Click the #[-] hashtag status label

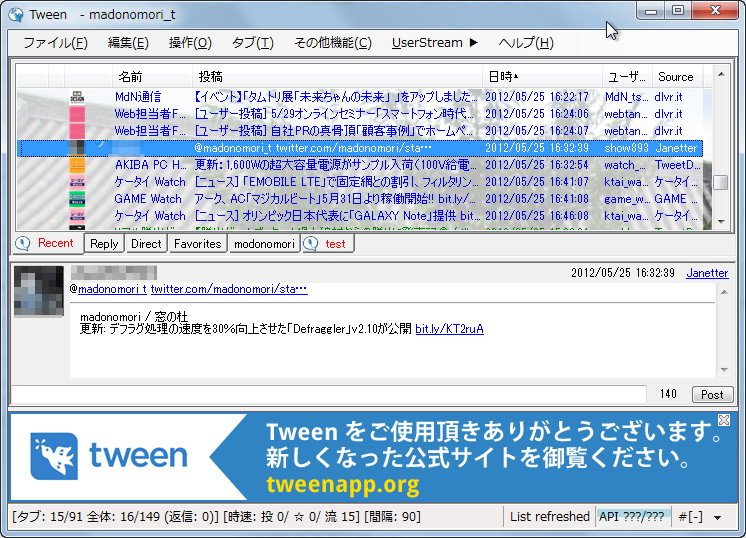click(690, 517)
